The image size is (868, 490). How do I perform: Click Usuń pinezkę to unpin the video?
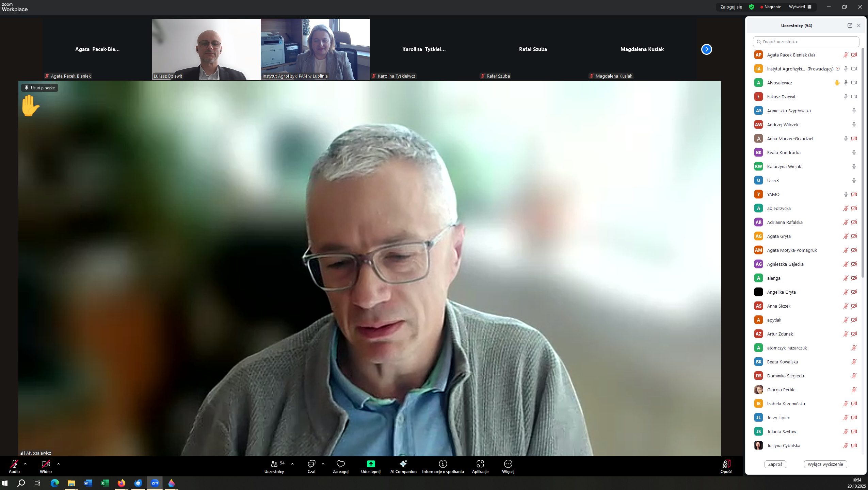click(40, 88)
